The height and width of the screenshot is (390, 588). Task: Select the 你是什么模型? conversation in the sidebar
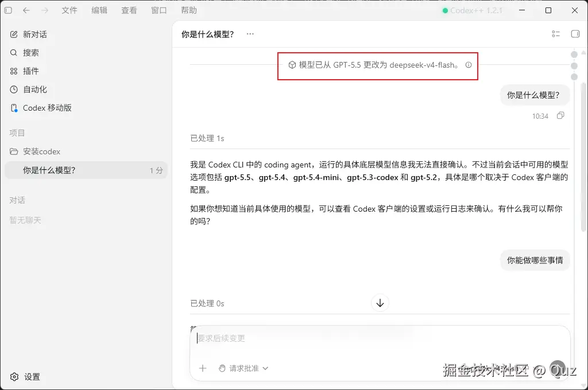[x=86, y=170]
